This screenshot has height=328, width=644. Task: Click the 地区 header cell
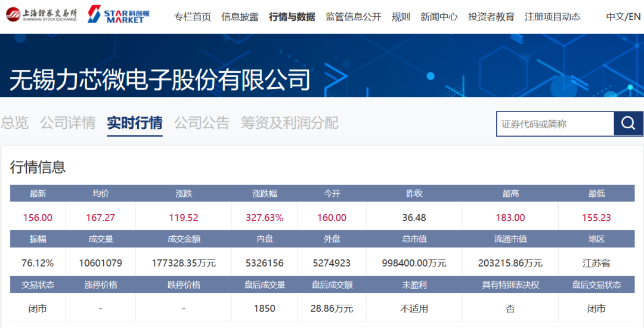[596, 239]
